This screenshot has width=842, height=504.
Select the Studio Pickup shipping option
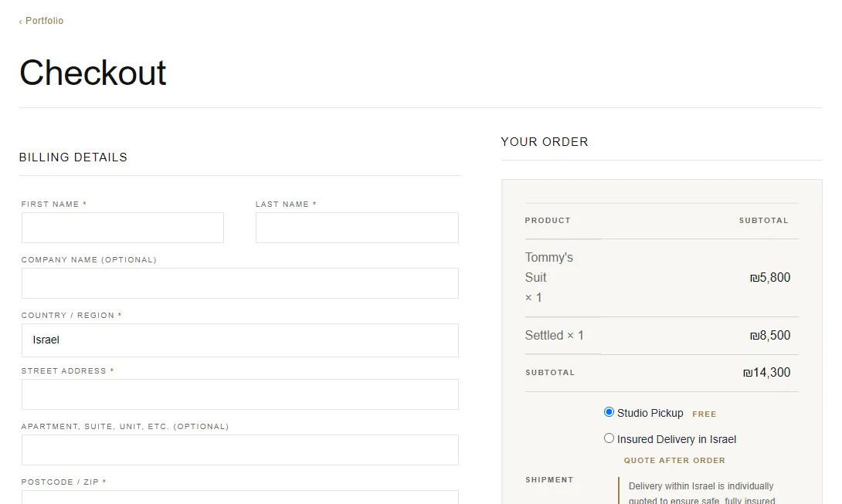(x=609, y=412)
